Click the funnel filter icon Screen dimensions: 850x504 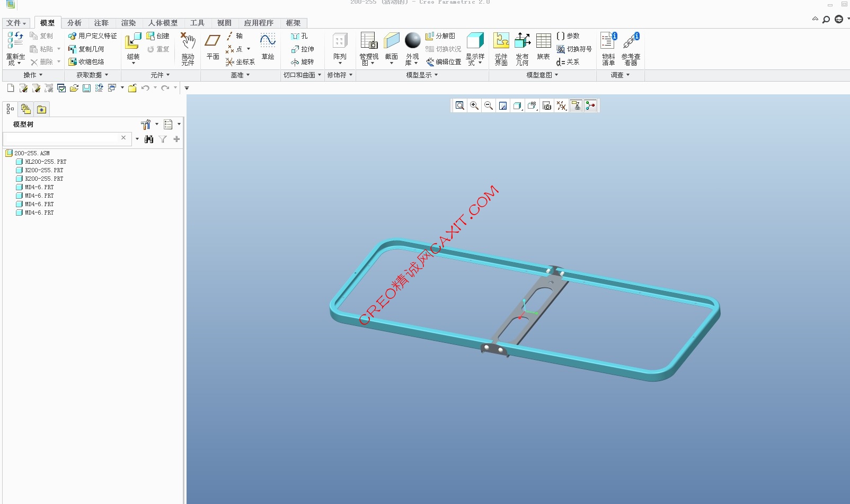(163, 139)
